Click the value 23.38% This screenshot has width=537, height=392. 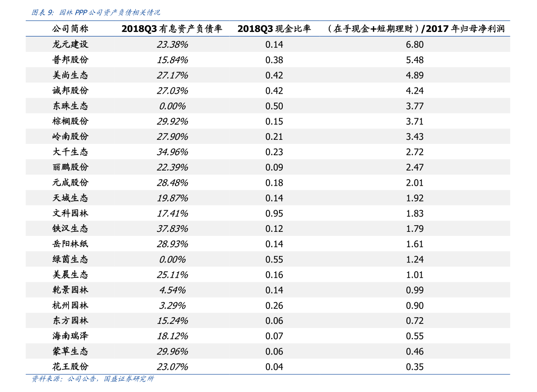(172, 45)
